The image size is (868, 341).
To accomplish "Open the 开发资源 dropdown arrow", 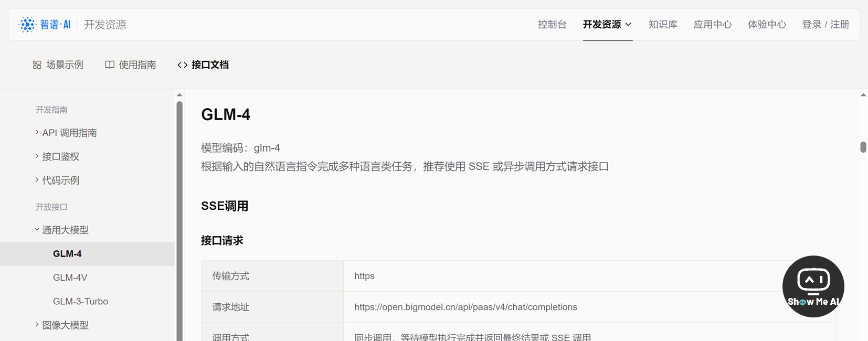I will click(x=628, y=25).
